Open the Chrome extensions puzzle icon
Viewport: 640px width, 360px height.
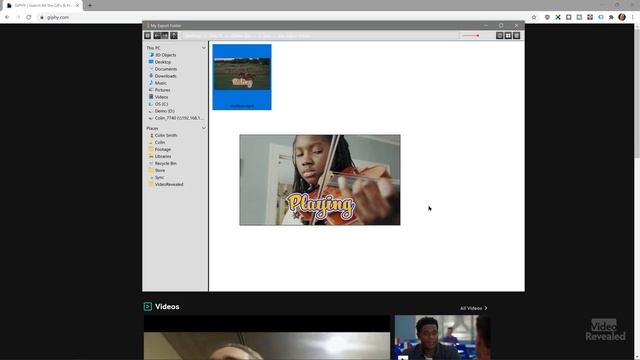click(611, 17)
